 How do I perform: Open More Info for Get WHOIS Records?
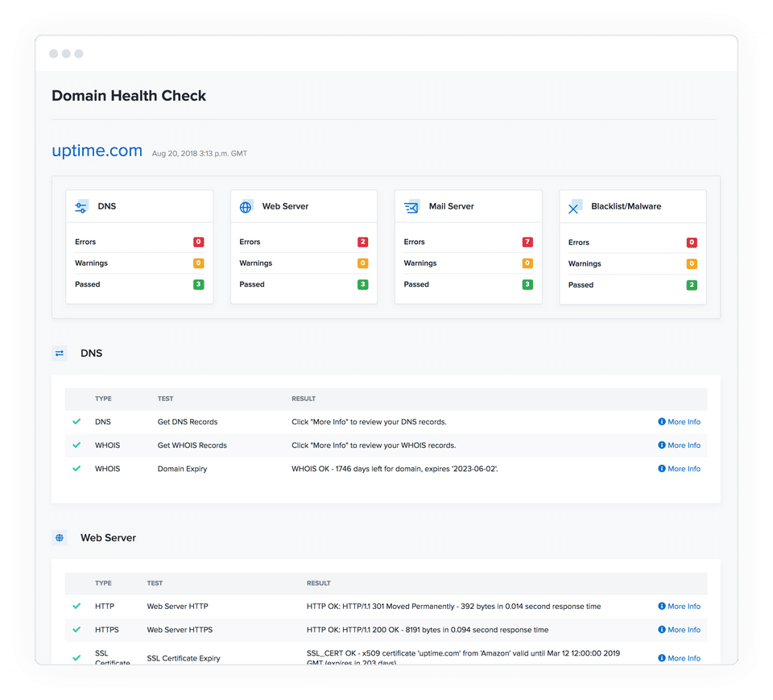pyautogui.click(x=680, y=445)
